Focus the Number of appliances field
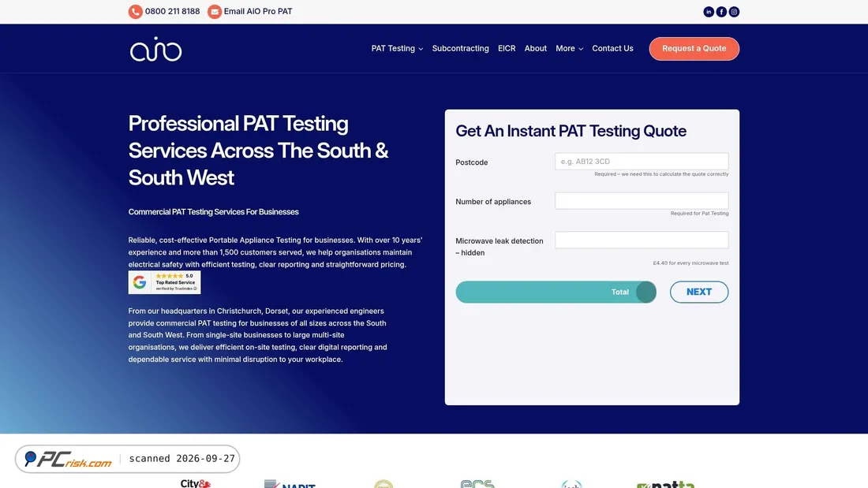The width and height of the screenshot is (868, 488). (642, 201)
